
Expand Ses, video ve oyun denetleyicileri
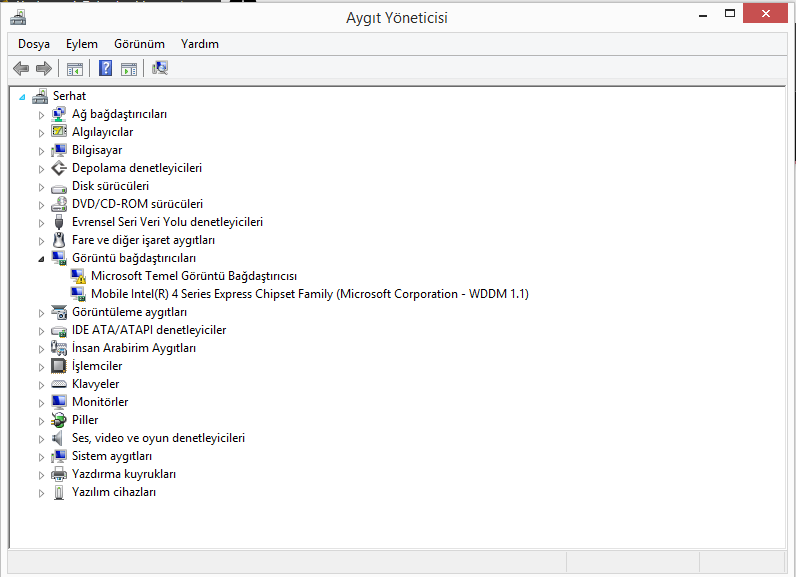pyautogui.click(x=41, y=439)
